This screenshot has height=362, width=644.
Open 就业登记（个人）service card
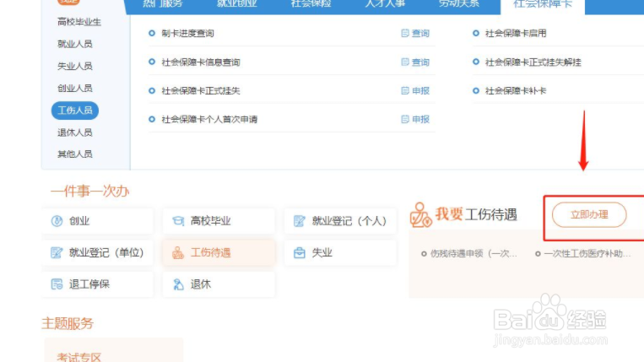[340, 221]
